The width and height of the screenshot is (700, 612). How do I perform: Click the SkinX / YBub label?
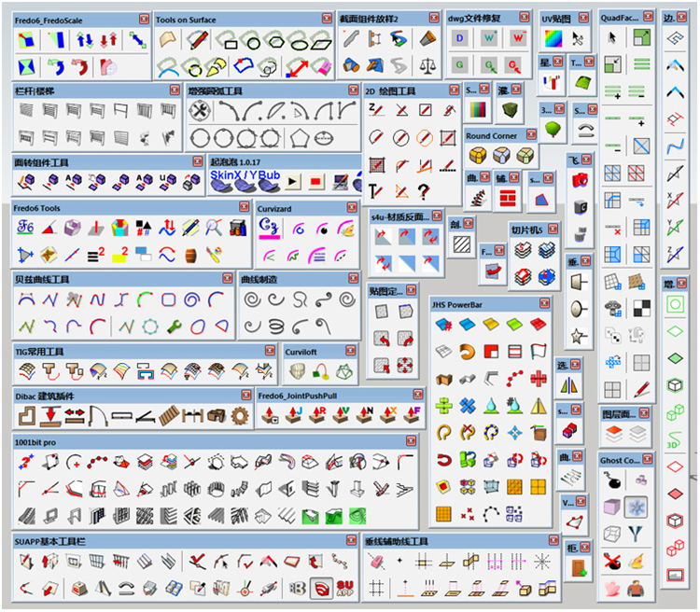coord(245,174)
